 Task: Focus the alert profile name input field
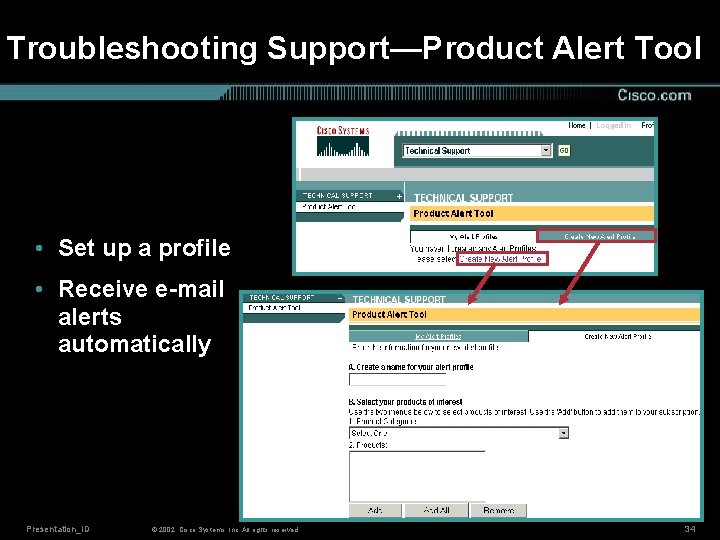click(x=398, y=380)
